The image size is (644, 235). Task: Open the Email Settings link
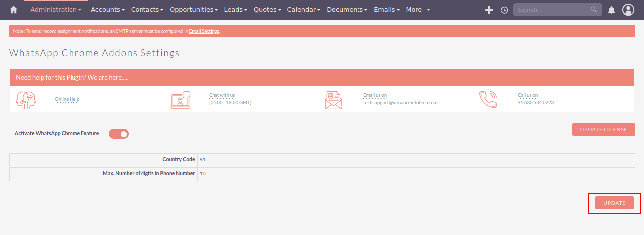tap(204, 31)
